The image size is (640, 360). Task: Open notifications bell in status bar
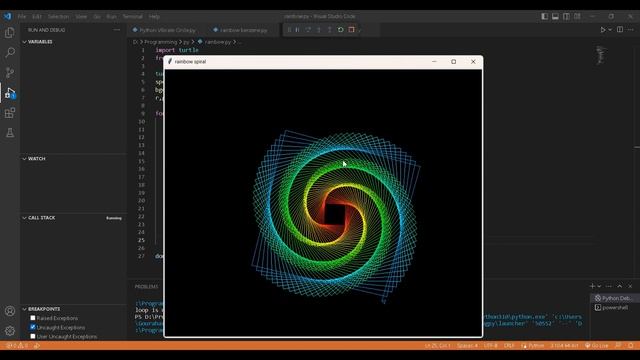click(x=631, y=345)
